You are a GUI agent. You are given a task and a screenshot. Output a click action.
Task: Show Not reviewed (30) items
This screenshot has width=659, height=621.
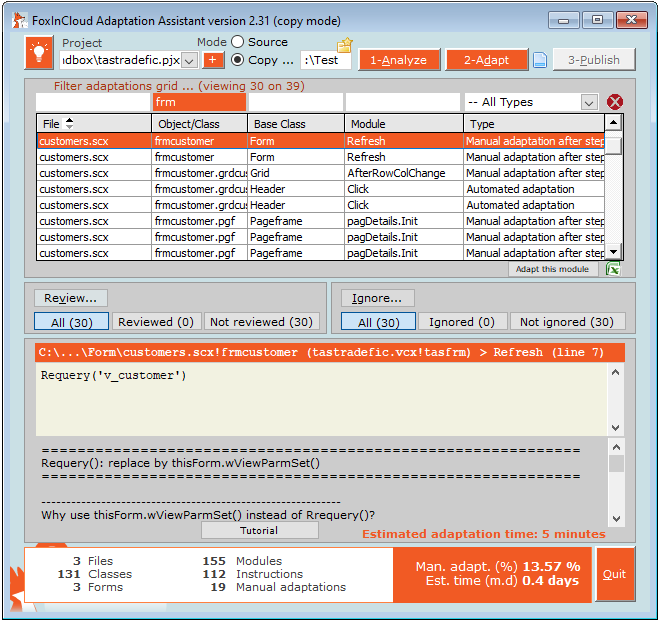tap(261, 322)
